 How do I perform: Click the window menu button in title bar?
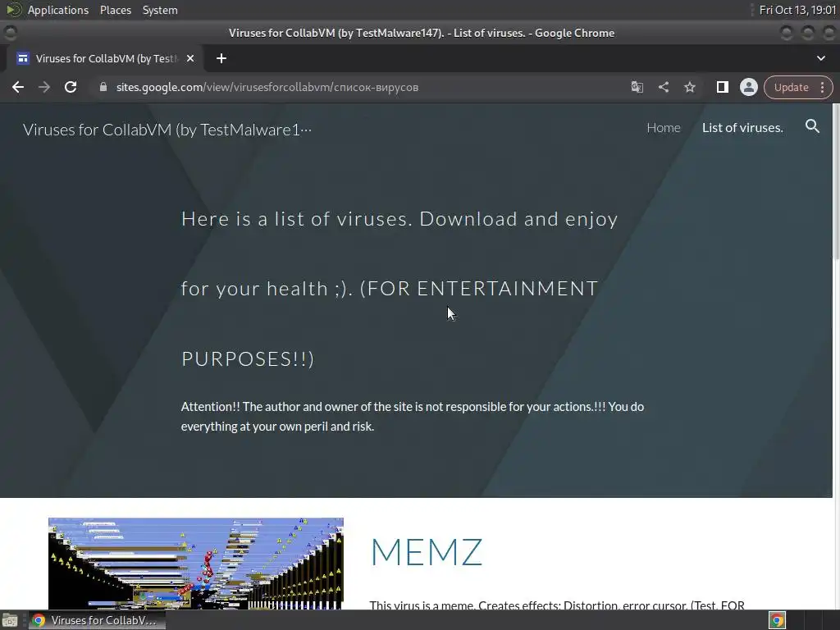click(x=10, y=33)
